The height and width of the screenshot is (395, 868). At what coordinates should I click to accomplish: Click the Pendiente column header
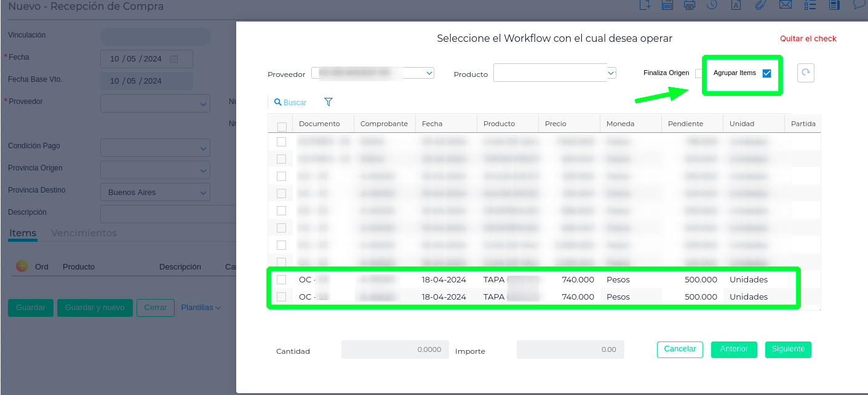[692, 124]
